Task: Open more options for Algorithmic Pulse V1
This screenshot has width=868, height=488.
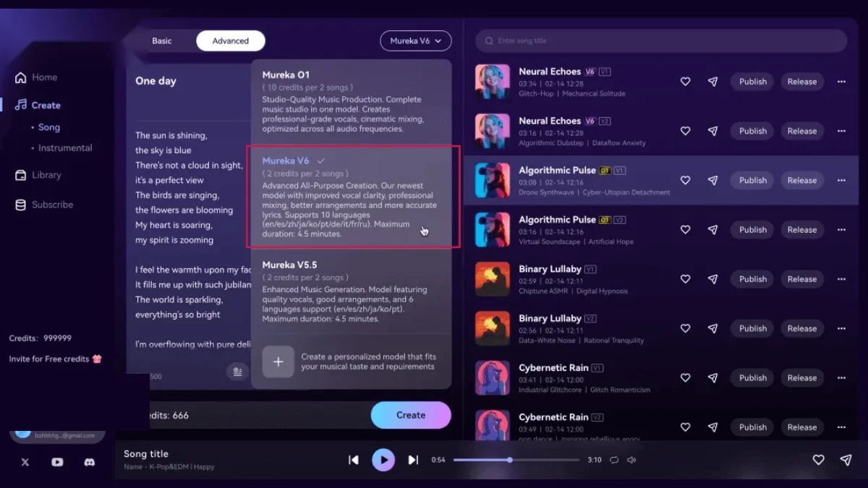Action: pyautogui.click(x=841, y=180)
